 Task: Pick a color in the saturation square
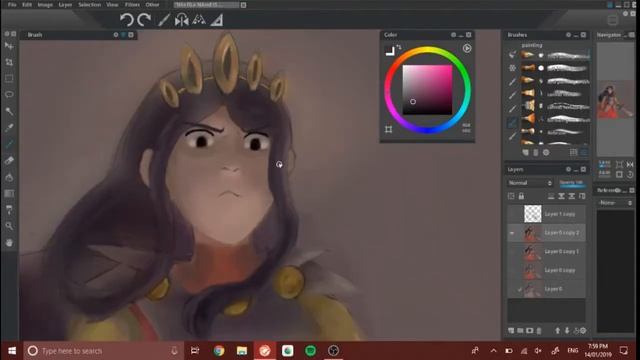(427, 89)
